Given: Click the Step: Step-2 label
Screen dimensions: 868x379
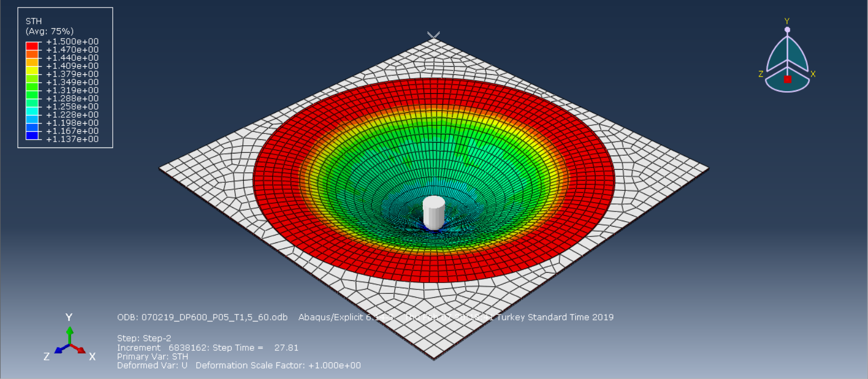Looking at the screenshot, I should (144, 338).
